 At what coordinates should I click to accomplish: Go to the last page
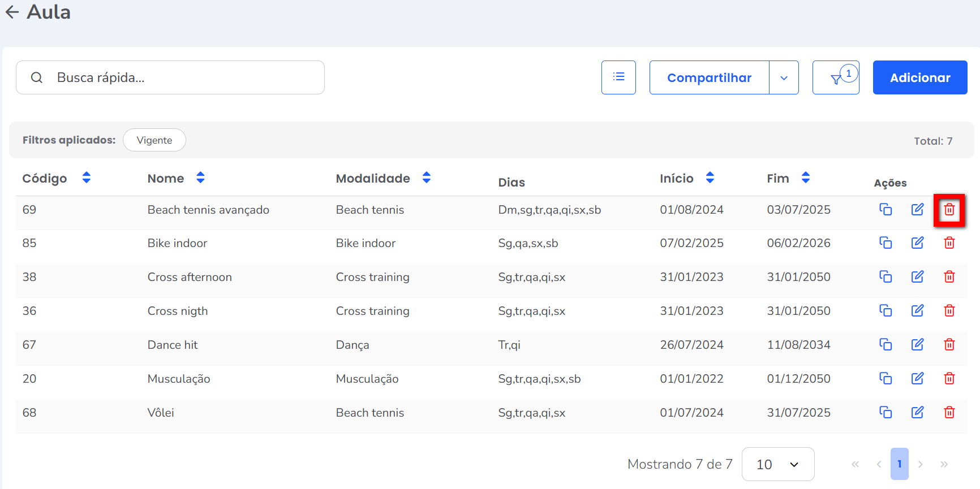[944, 464]
